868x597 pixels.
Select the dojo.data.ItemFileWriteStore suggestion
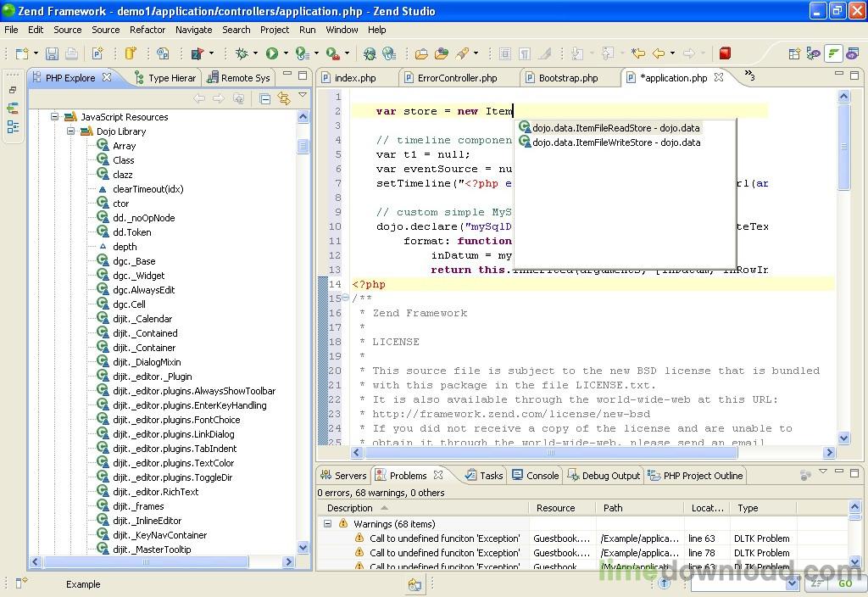click(x=615, y=142)
